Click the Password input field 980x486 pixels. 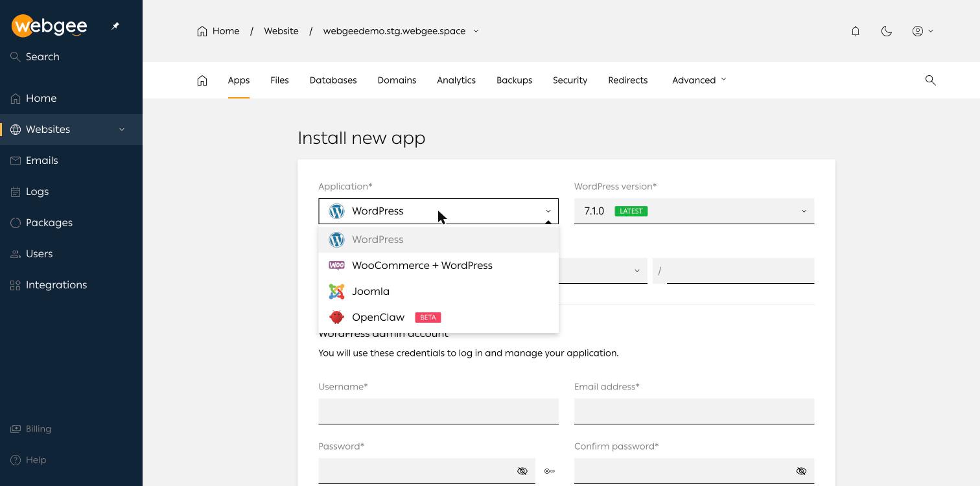pos(426,471)
